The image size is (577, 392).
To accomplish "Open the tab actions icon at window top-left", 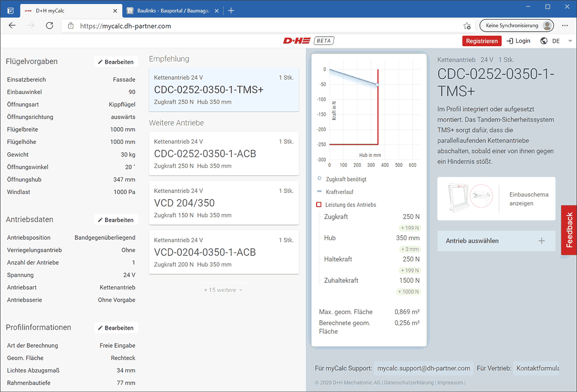I will click(x=11, y=11).
